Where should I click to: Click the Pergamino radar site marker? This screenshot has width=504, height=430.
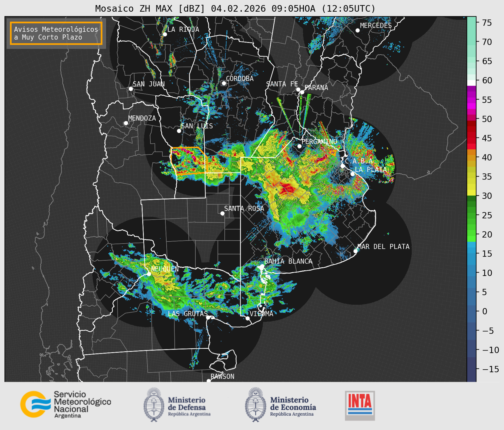pos(299,146)
